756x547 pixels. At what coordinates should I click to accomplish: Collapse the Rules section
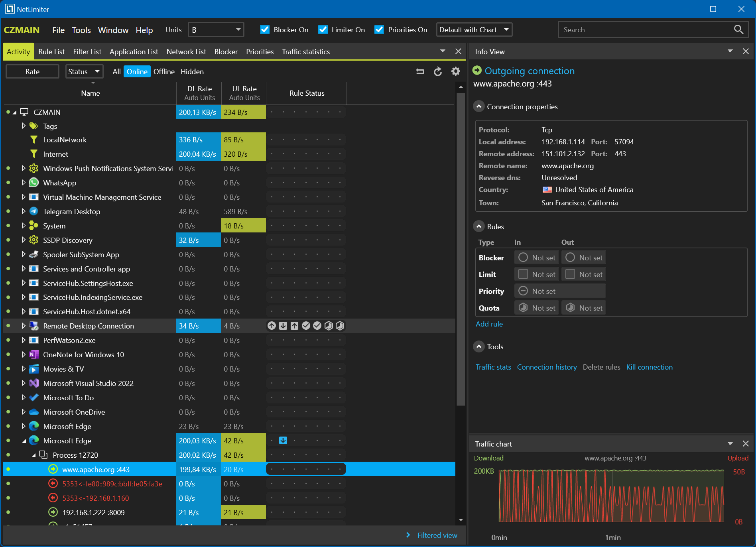[x=479, y=226]
